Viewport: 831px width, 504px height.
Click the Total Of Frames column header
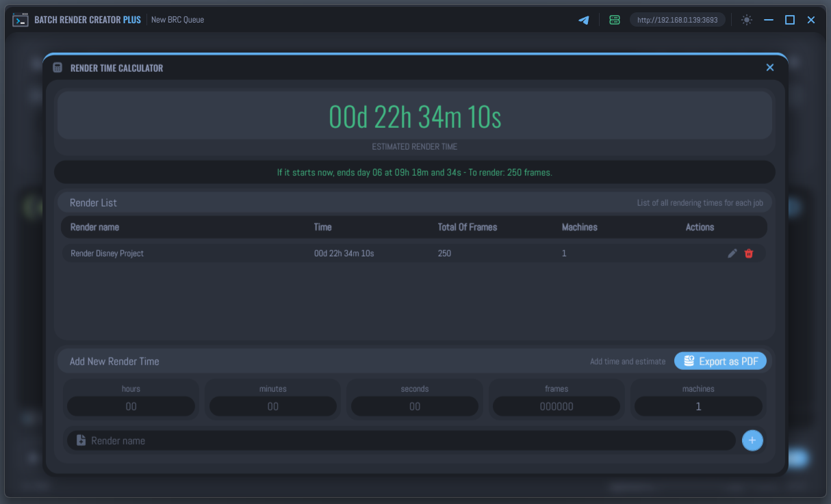pyautogui.click(x=468, y=227)
